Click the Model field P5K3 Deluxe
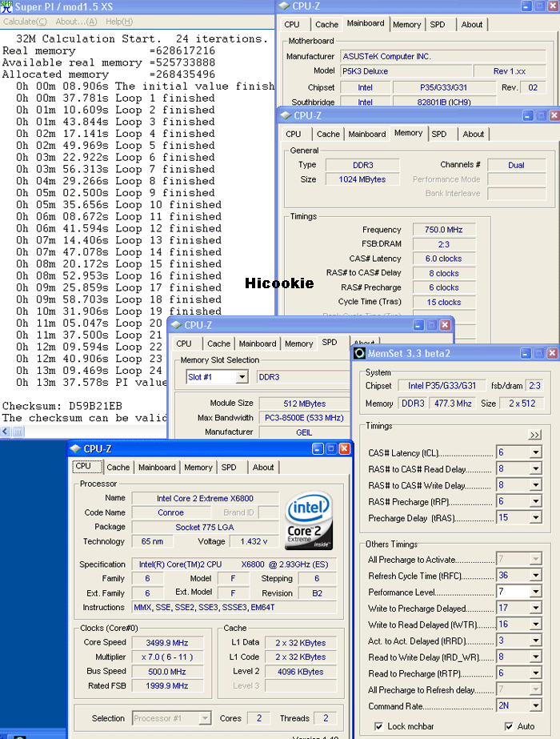 [x=406, y=71]
